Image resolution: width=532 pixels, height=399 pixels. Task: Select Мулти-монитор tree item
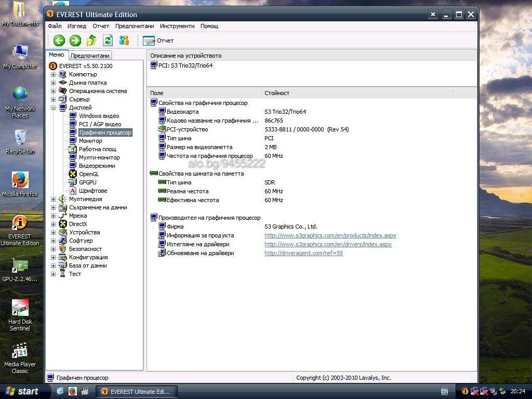(99, 157)
